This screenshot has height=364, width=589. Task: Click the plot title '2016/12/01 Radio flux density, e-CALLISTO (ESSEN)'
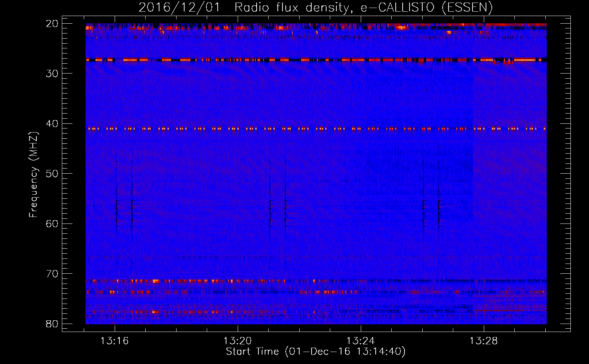316,8
